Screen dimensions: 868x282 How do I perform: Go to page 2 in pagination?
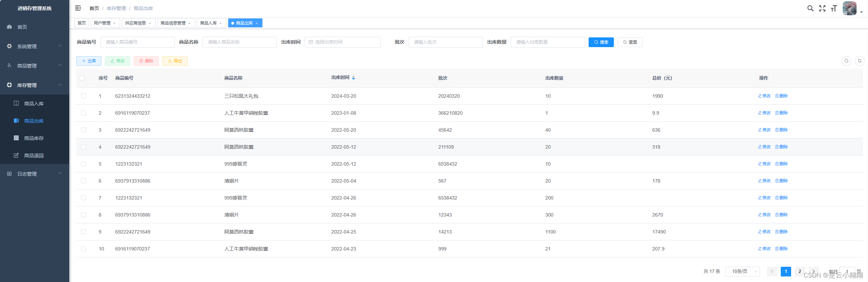coord(800,271)
